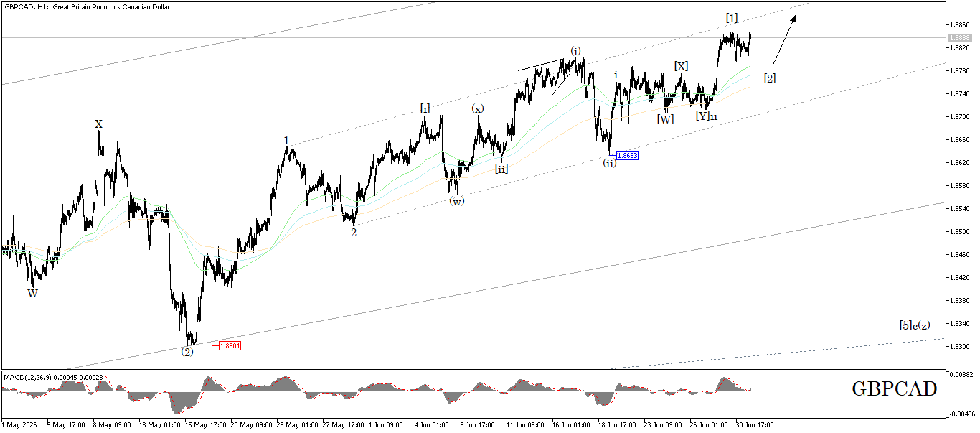Click the [5]c(z) label at right
The width and height of the screenshot is (980, 433).
[915, 325]
